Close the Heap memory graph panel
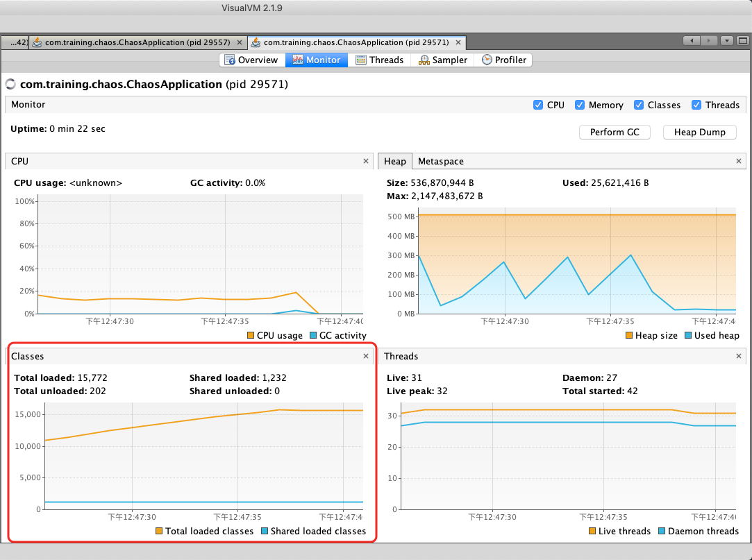This screenshot has height=560, width=752. tap(739, 161)
